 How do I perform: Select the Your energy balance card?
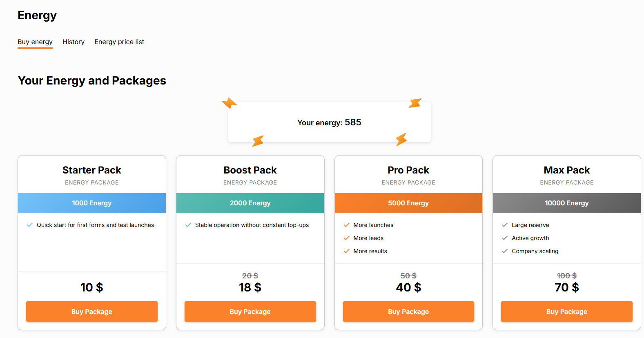(329, 122)
